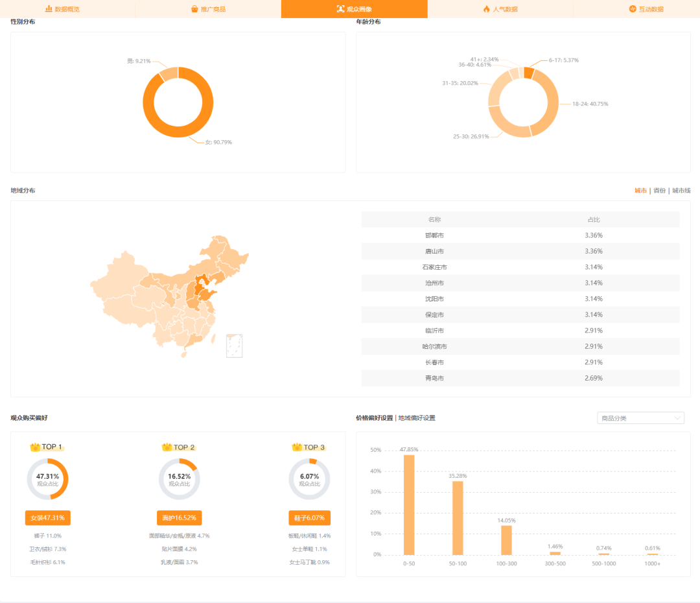Click the 16.52% donut under TOP 2
700x603 pixels.
pyautogui.click(x=179, y=479)
